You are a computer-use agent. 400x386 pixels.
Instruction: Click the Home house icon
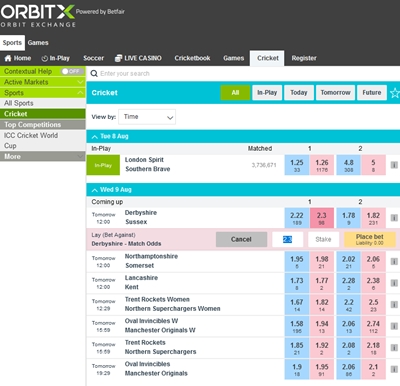coord(8,58)
